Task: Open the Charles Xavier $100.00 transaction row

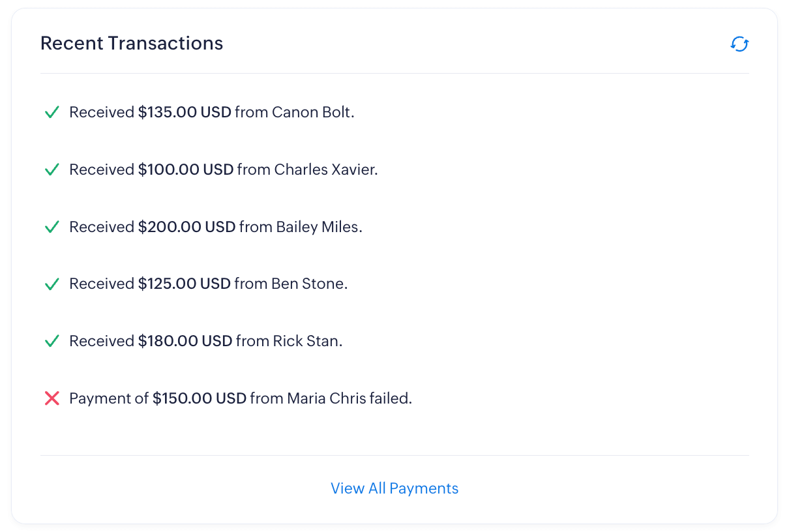Action: tap(224, 170)
